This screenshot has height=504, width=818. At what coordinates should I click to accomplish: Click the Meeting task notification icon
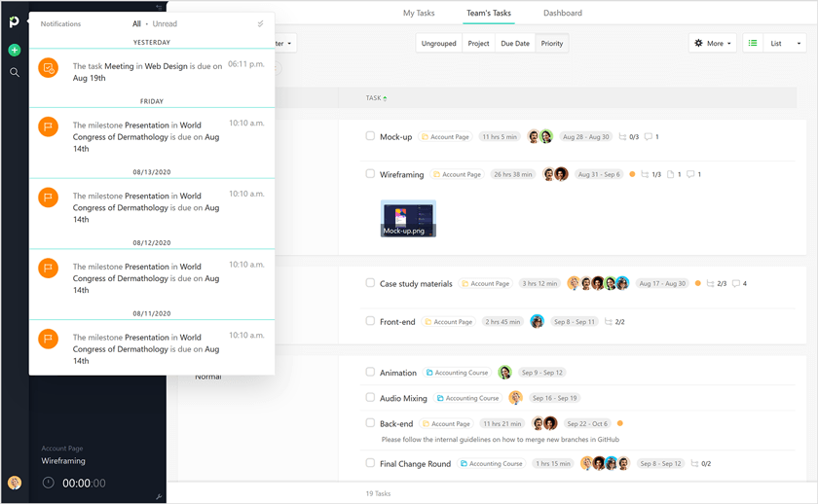pyautogui.click(x=48, y=67)
